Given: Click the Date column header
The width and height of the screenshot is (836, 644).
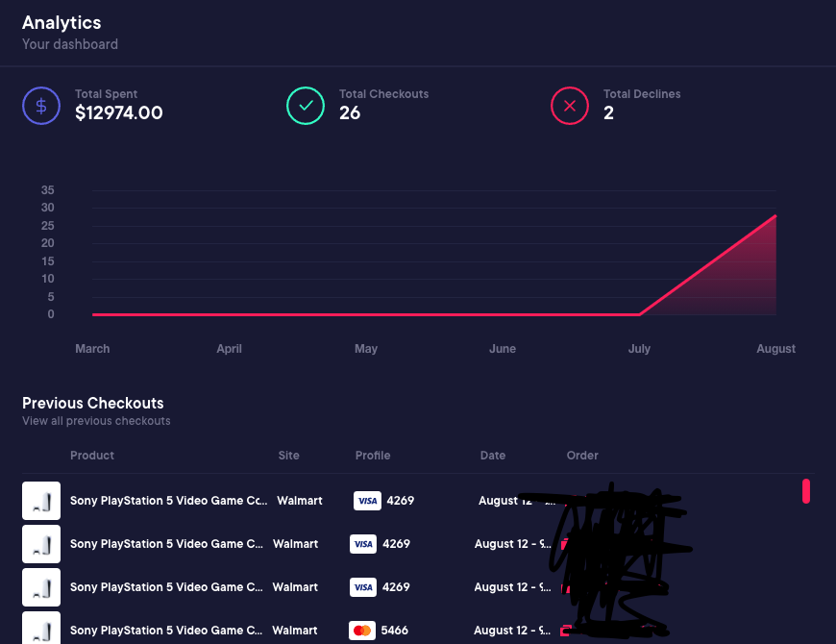Looking at the screenshot, I should 493,456.
